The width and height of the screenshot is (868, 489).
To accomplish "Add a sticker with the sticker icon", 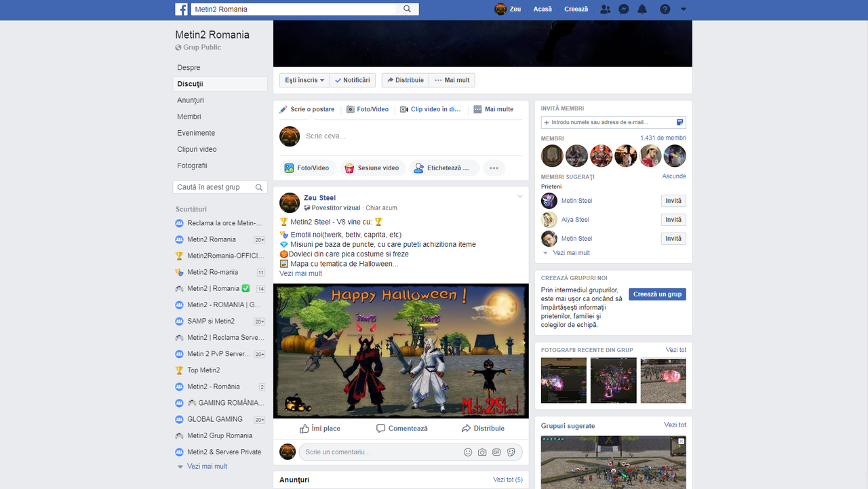I will 511,452.
